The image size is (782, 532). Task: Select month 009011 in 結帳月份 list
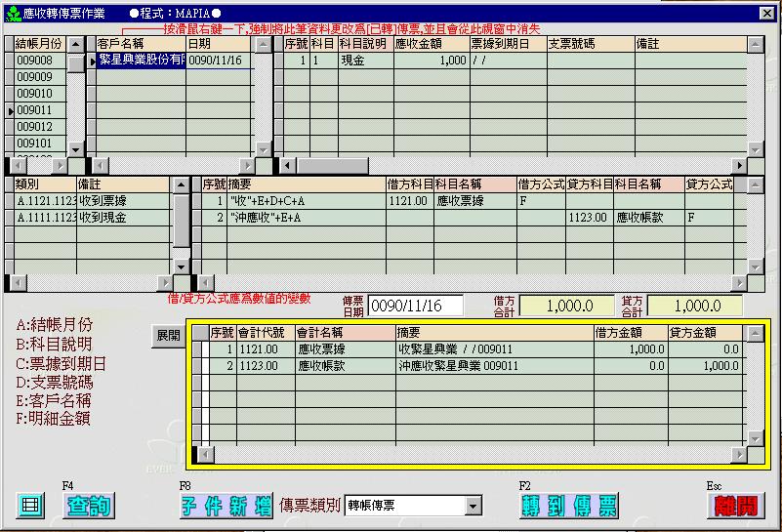click(35, 110)
